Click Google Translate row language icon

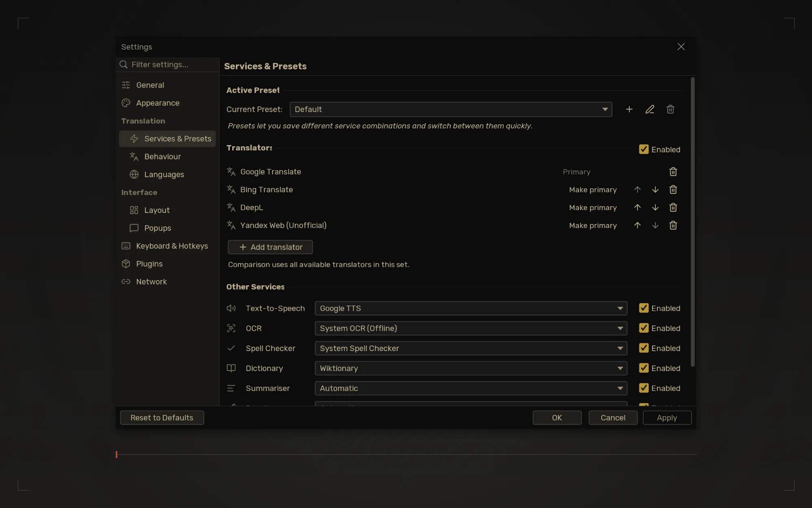[x=231, y=172]
